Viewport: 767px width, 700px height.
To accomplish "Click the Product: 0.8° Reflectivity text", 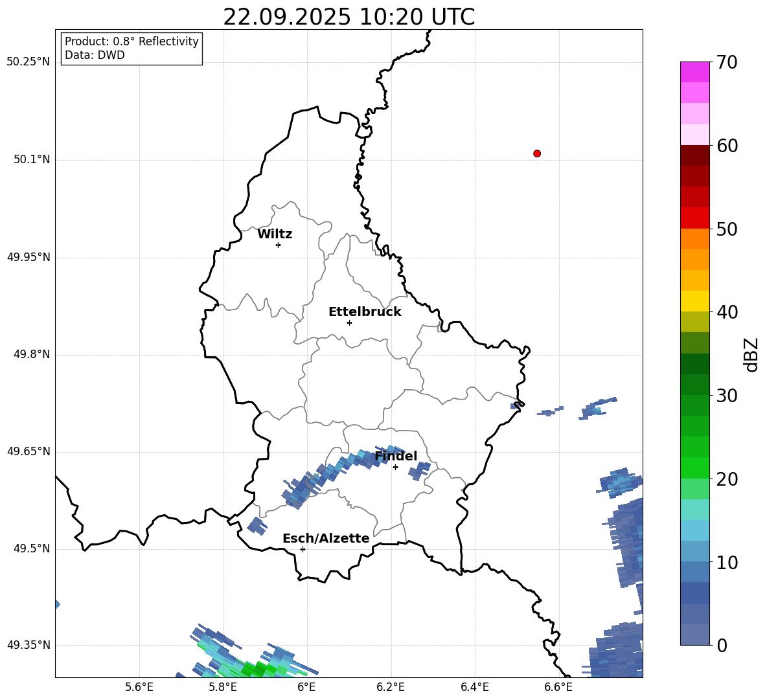I will point(132,41).
